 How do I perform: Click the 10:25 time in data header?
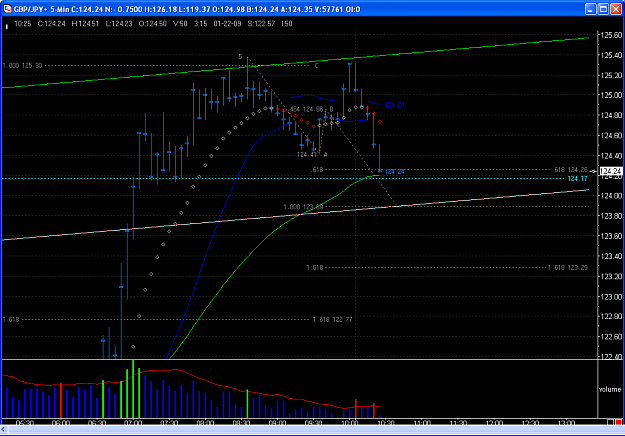(x=22, y=24)
